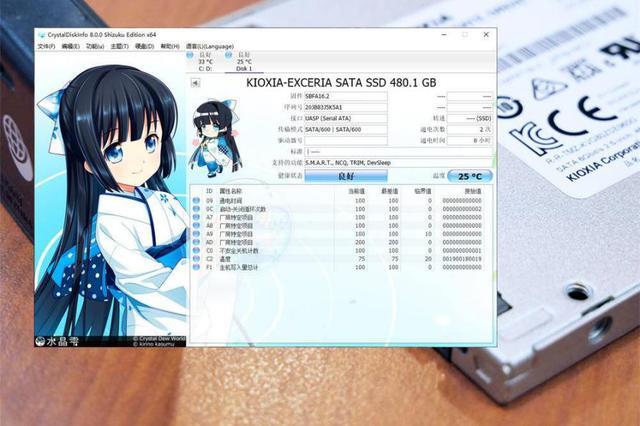
Task: Select the C: D: disk tab at 33 °C
Action: tap(205, 62)
